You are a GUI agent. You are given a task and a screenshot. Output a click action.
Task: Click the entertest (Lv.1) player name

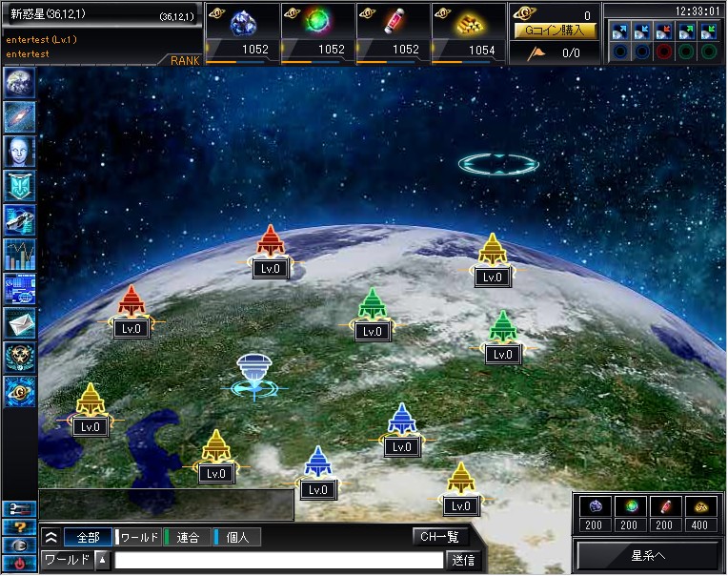pyautogui.click(x=41, y=39)
